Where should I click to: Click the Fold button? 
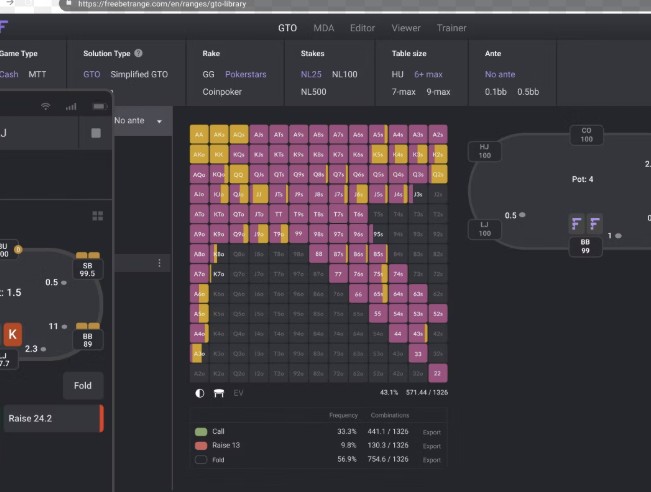[83, 386]
